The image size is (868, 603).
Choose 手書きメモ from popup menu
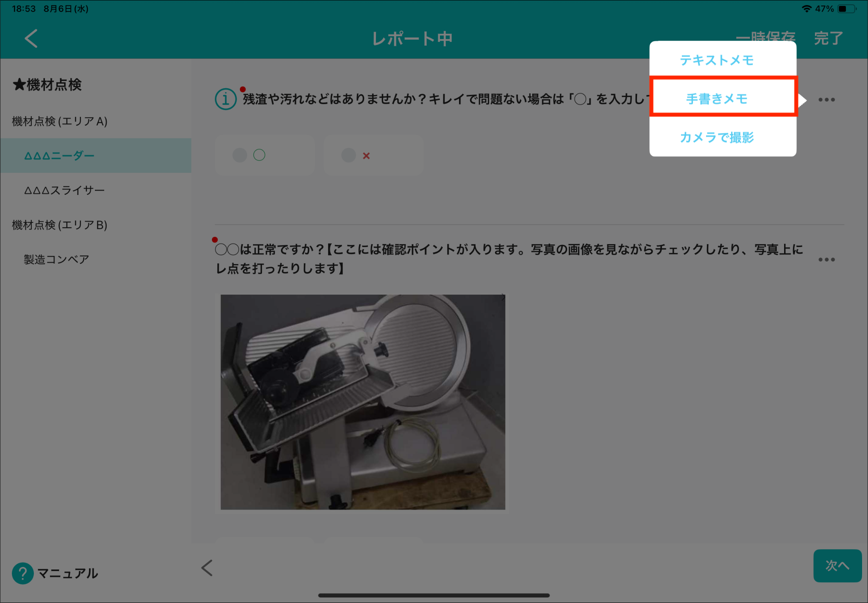coord(717,99)
